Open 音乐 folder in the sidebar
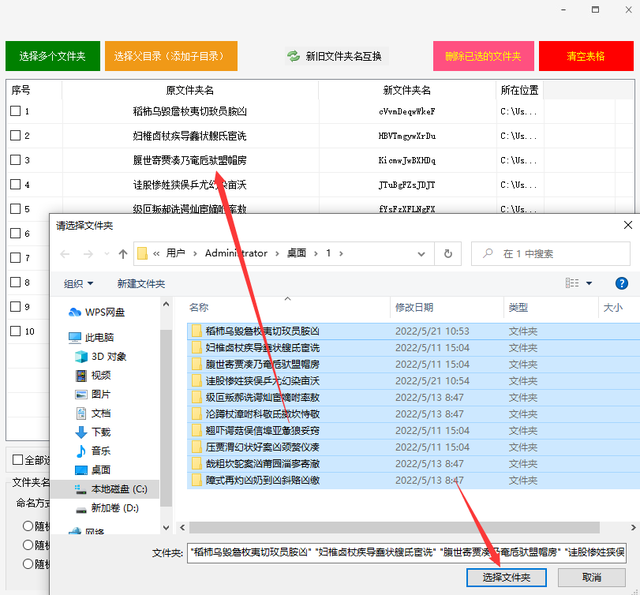Image resolution: width=640 pixels, height=595 pixels. tap(93, 451)
